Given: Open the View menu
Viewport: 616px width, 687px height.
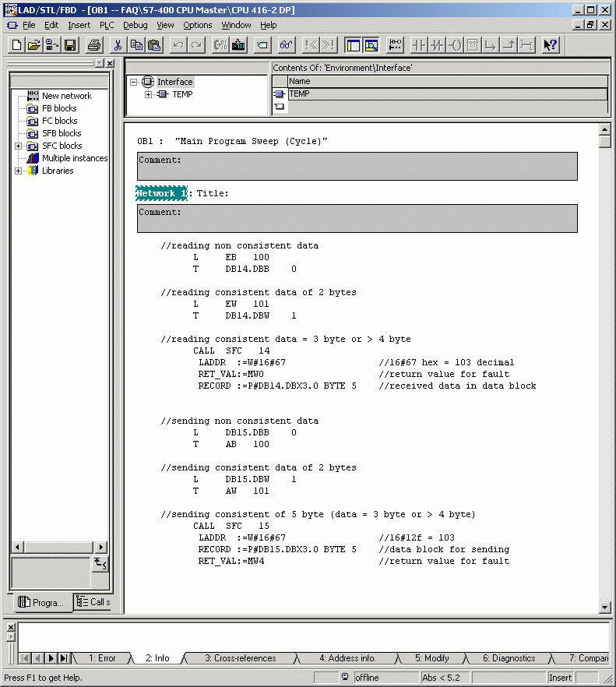Looking at the screenshot, I should (165, 25).
